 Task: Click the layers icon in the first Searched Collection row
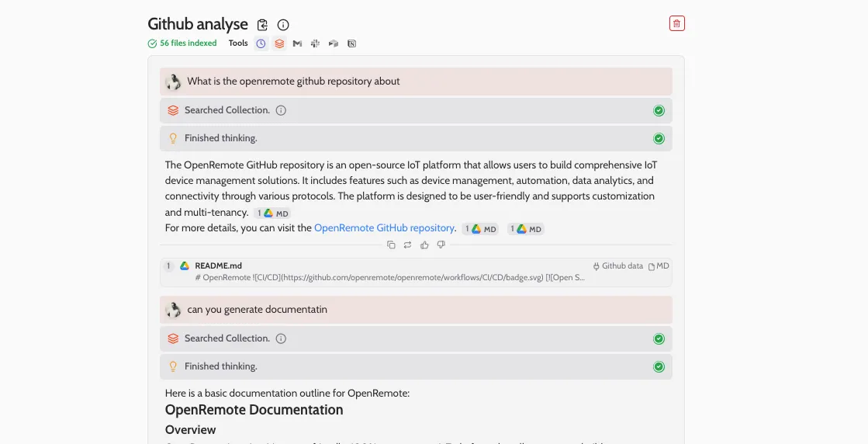click(173, 111)
